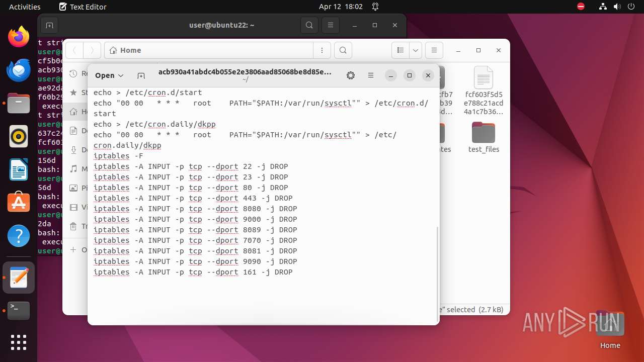644x362 pixels.
Task: Open the Files app in the dock
Action: [x=19, y=103]
